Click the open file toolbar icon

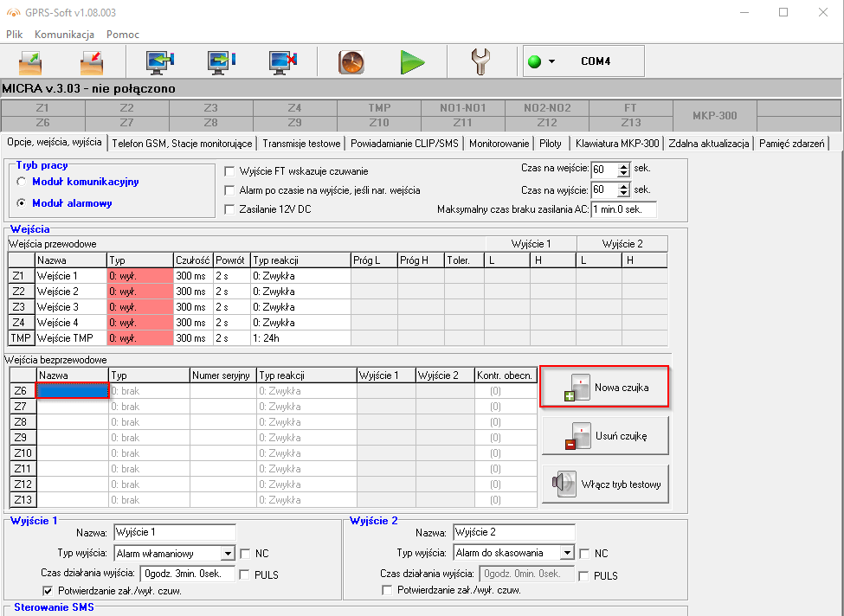click(31, 61)
